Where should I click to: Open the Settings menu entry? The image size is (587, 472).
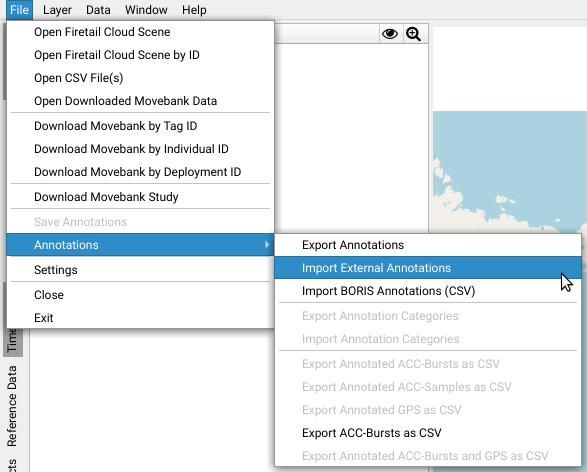tap(140, 270)
